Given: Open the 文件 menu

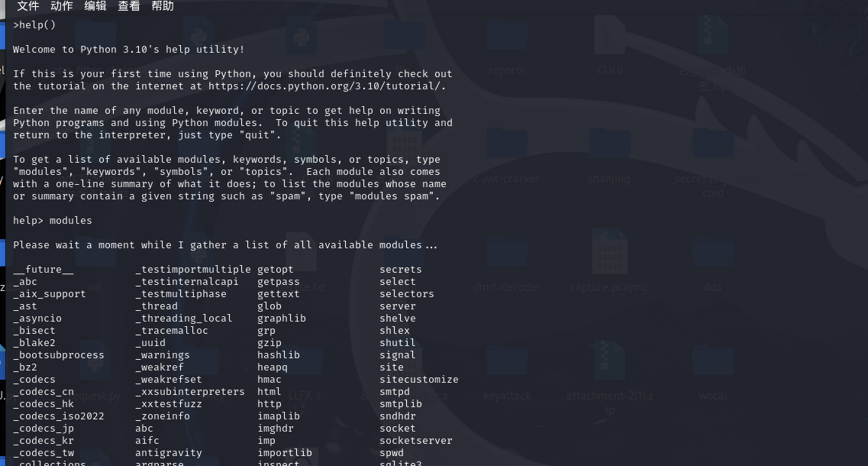Looking at the screenshot, I should [27, 6].
